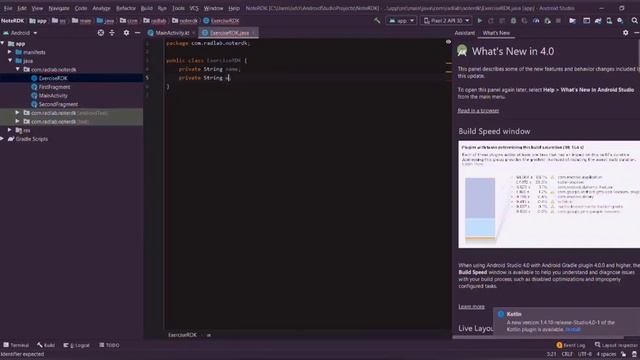Click ExerciseRDK in navigation breadcrumb bar
640x360 pixels.
pos(222,21)
